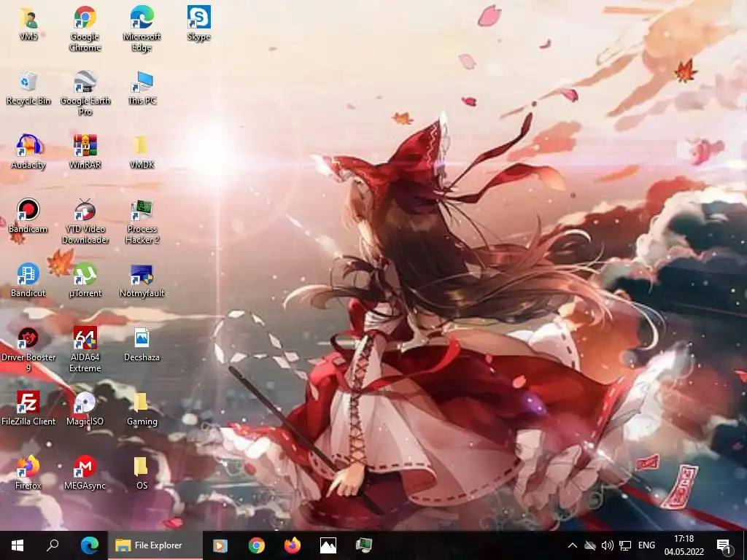Viewport: 747px width, 560px height.
Task: Open the Windows Start menu
Action: (x=18, y=545)
